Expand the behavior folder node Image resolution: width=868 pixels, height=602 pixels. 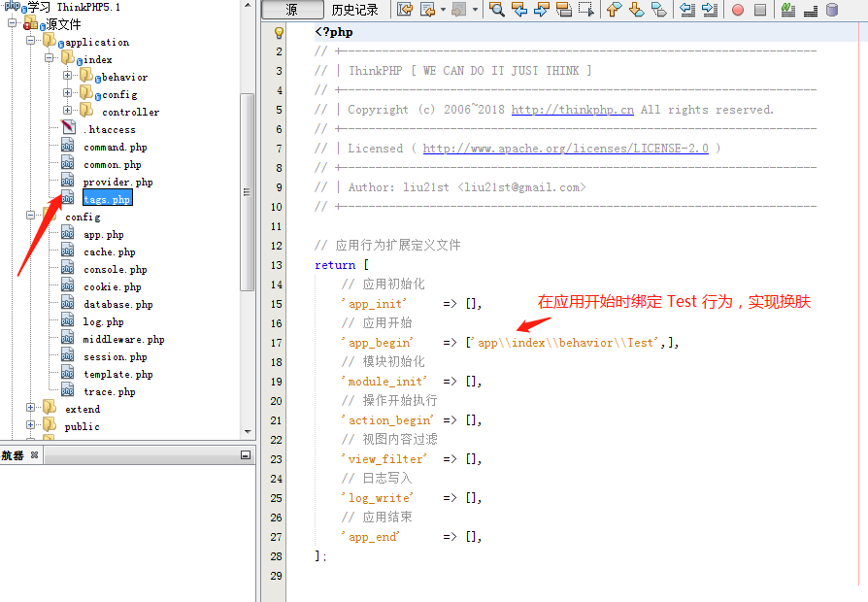pyautogui.click(x=67, y=75)
